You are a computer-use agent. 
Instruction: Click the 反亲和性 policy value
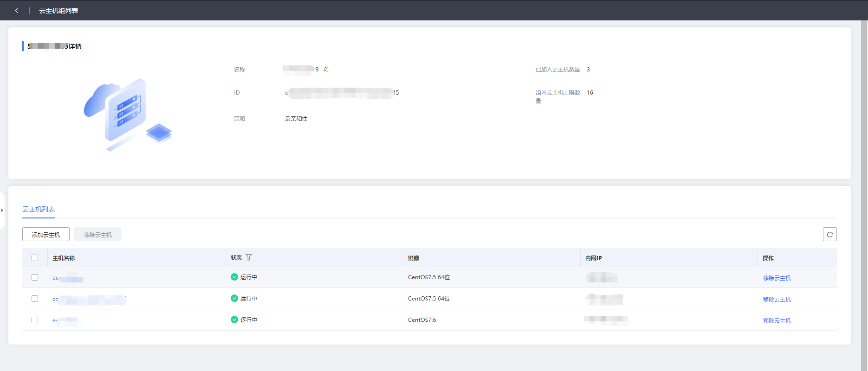pyautogui.click(x=296, y=119)
